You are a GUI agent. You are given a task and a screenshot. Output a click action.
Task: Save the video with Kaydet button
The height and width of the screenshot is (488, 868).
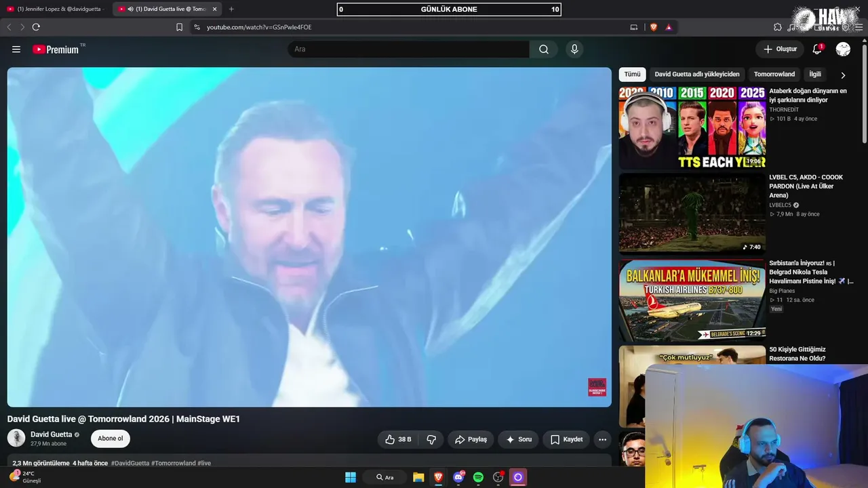click(x=566, y=439)
